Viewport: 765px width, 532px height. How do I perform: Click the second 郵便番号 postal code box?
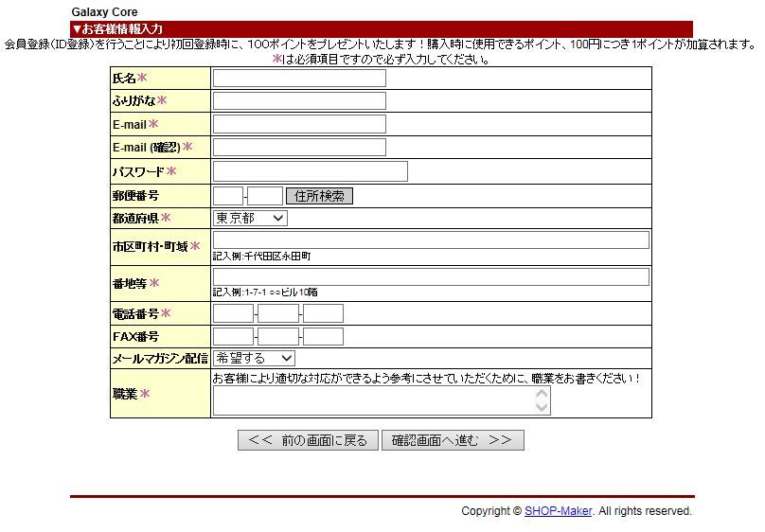coord(265,196)
